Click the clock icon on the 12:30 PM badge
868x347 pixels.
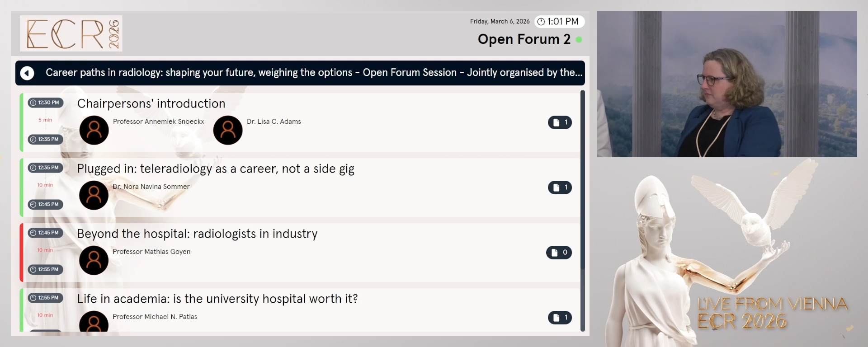[x=32, y=103]
